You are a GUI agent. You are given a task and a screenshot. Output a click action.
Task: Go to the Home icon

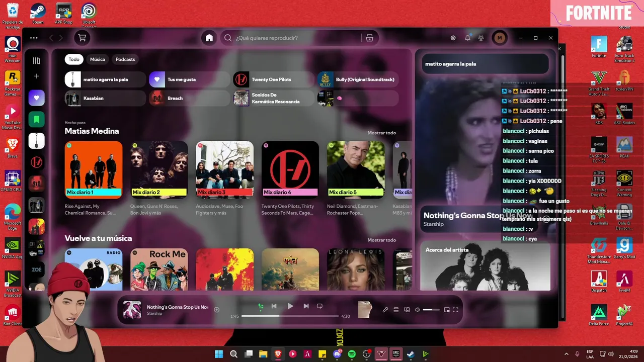pyautogui.click(x=209, y=38)
